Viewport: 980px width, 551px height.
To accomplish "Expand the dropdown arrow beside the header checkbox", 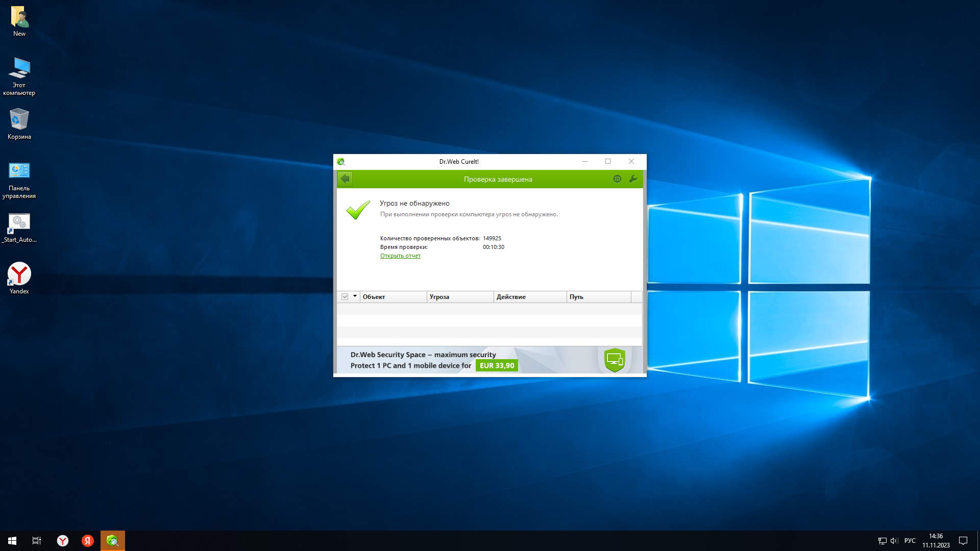I will point(355,296).
